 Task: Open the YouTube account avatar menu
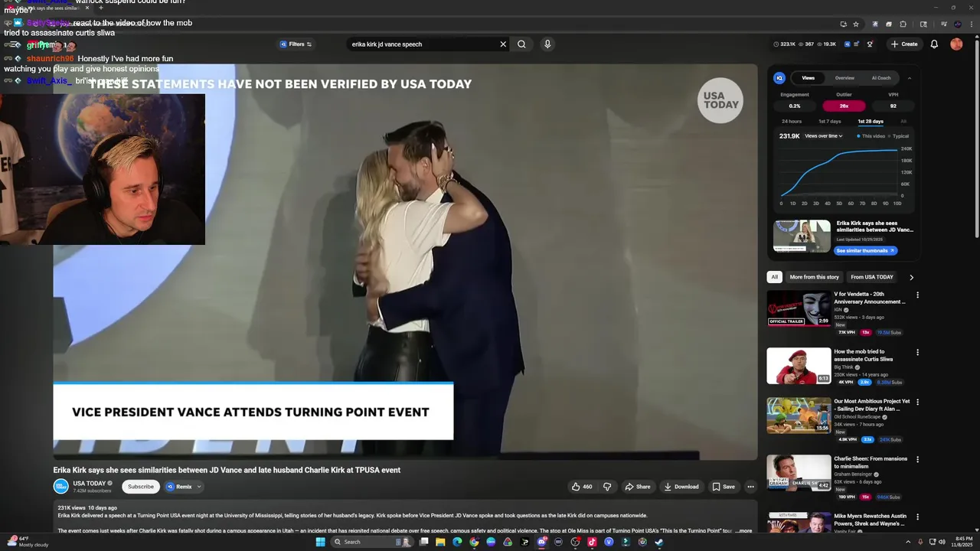[x=956, y=44]
